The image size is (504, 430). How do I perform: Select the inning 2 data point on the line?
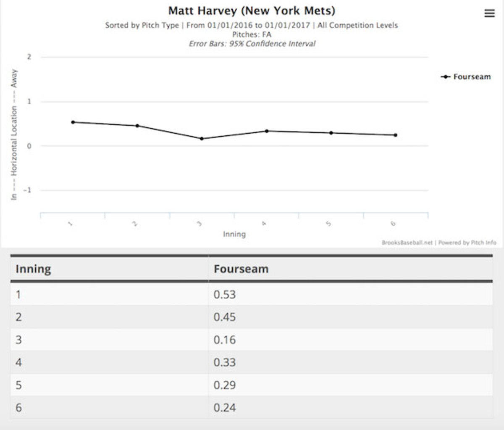pos(137,126)
